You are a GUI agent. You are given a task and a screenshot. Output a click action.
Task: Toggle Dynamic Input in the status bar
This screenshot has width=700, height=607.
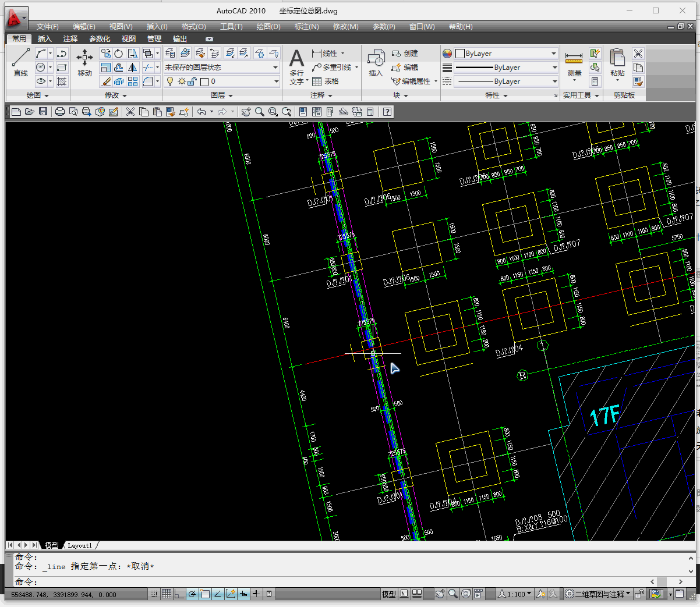point(243,594)
